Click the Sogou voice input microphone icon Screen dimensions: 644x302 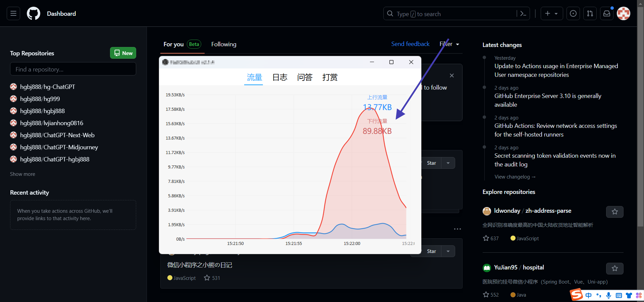tap(608, 296)
